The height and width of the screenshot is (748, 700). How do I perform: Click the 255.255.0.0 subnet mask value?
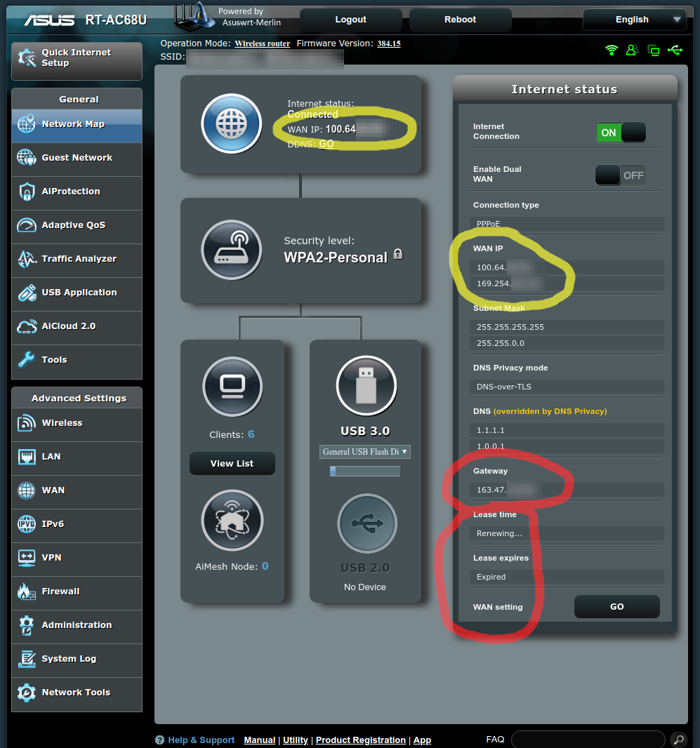pos(567,343)
